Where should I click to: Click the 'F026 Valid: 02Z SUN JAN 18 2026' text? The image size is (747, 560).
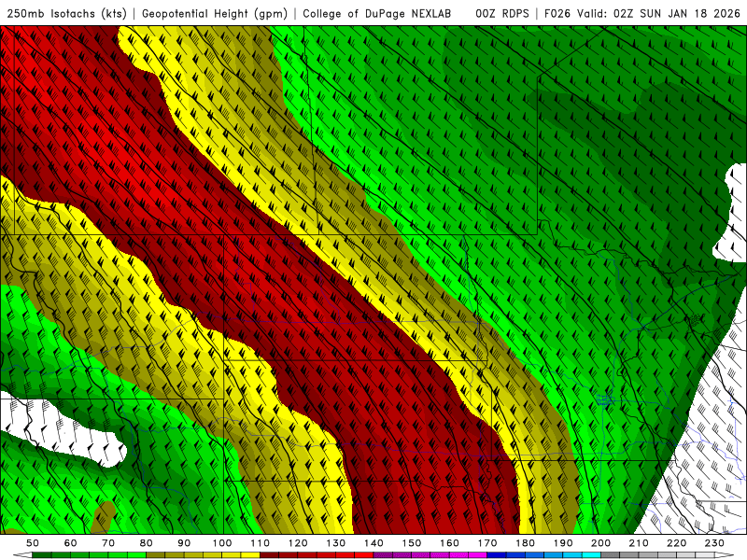tap(642, 13)
